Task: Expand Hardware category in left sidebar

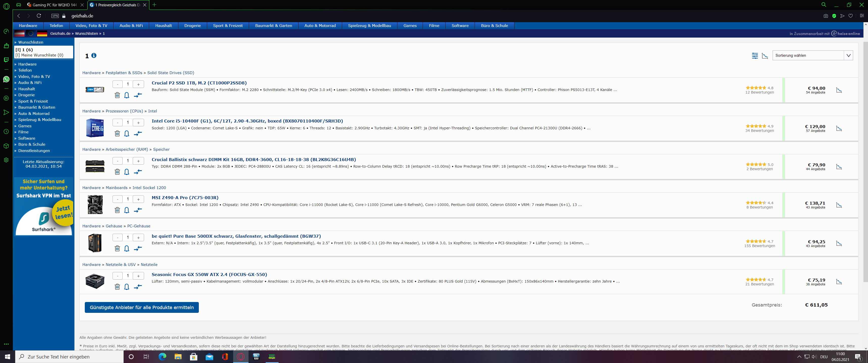Action: pyautogui.click(x=27, y=64)
